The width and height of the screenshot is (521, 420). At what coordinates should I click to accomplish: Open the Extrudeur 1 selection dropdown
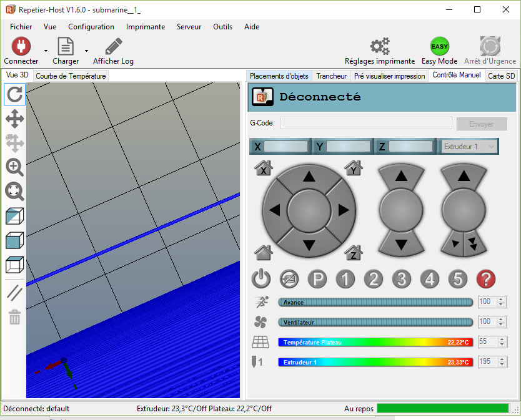pos(469,147)
